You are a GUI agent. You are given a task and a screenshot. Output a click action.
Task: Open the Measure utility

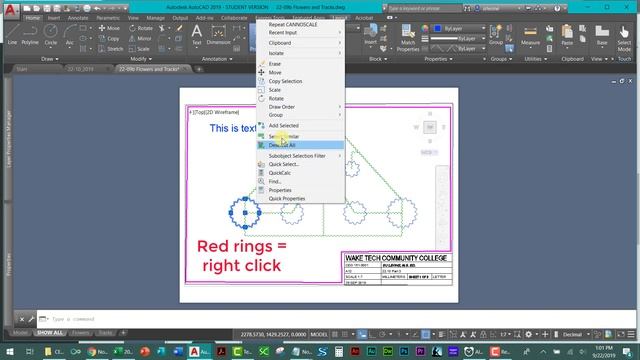[x=530, y=35]
